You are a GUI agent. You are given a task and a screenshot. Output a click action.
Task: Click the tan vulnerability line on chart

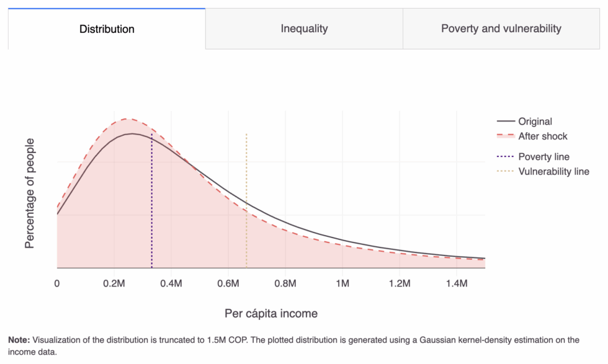point(246,201)
